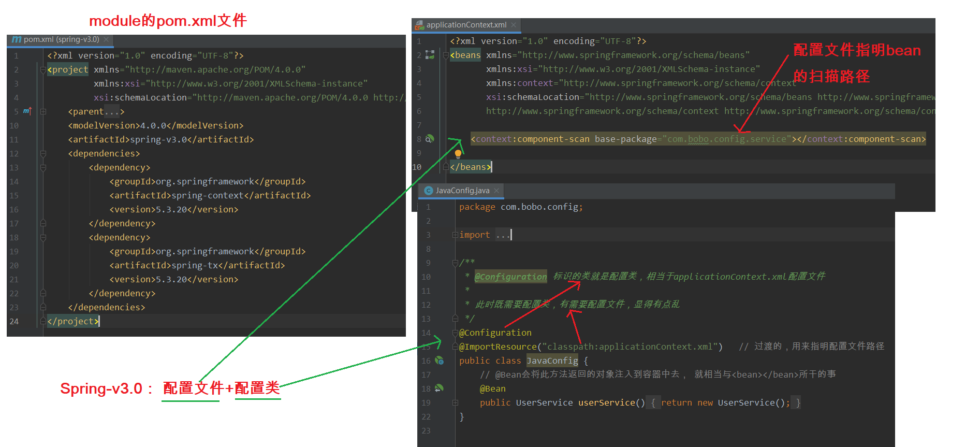Viewport: 980px width, 447px height.
Task: Close the pom.xml (spring-v3.0) tab
Action: click(106, 39)
